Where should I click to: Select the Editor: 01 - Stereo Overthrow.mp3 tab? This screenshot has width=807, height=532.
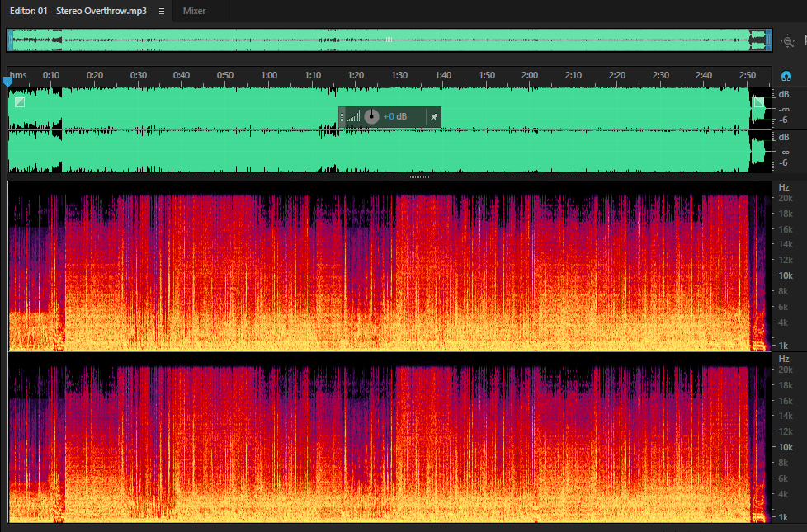pyautogui.click(x=78, y=11)
